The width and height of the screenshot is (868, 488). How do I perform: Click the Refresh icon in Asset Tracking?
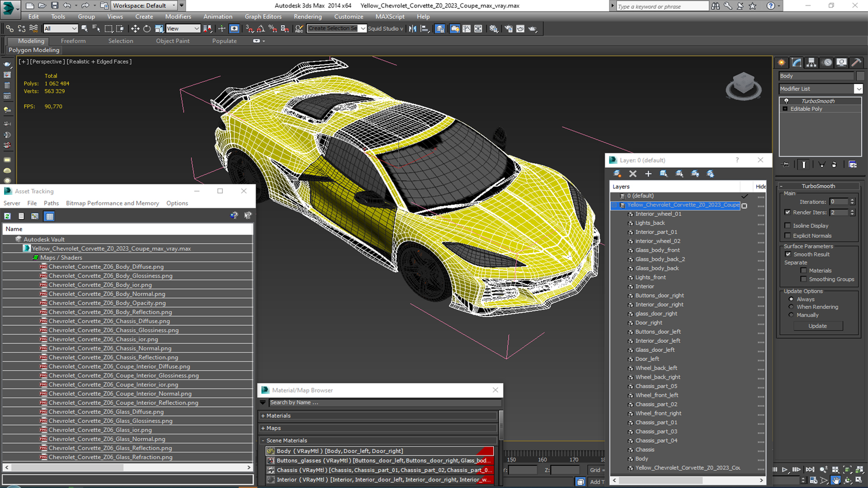tap(8, 216)
